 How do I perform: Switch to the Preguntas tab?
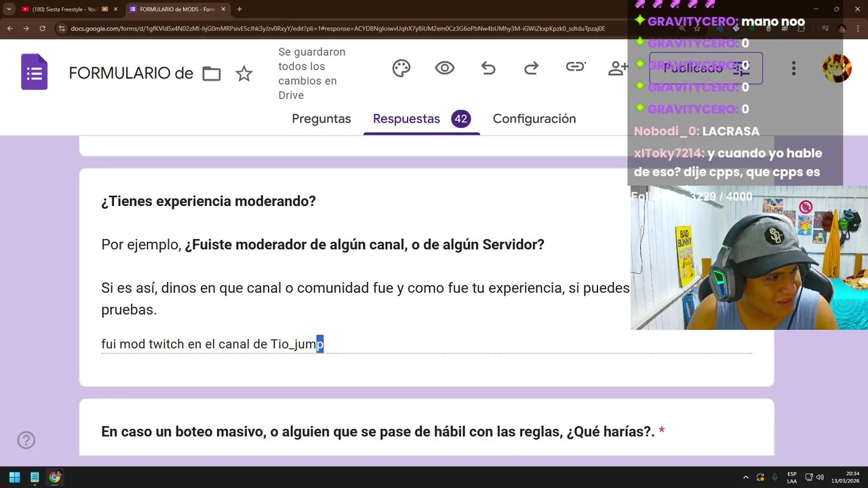(321, 119)
